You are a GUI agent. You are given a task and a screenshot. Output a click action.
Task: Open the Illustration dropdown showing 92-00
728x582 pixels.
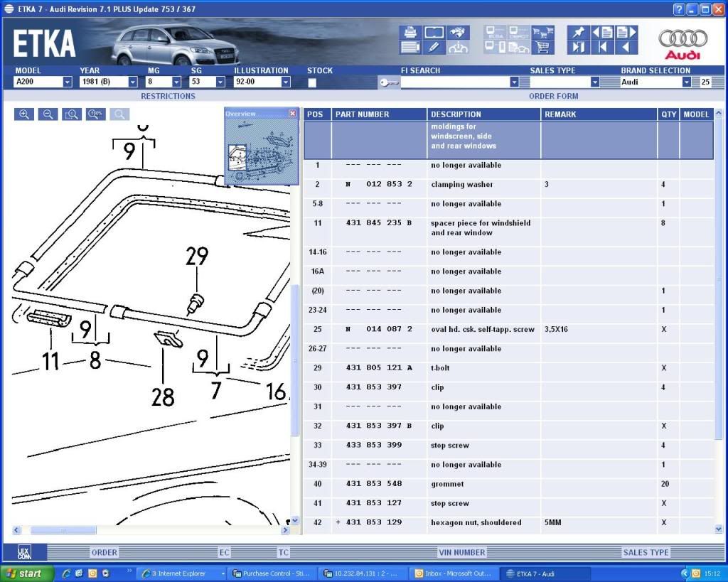coord(286,82)
